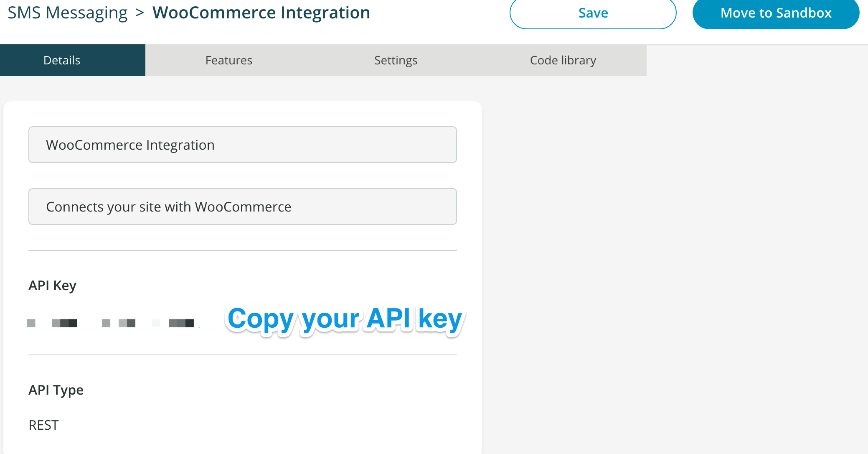Open the Settings tab

(396, 60)
